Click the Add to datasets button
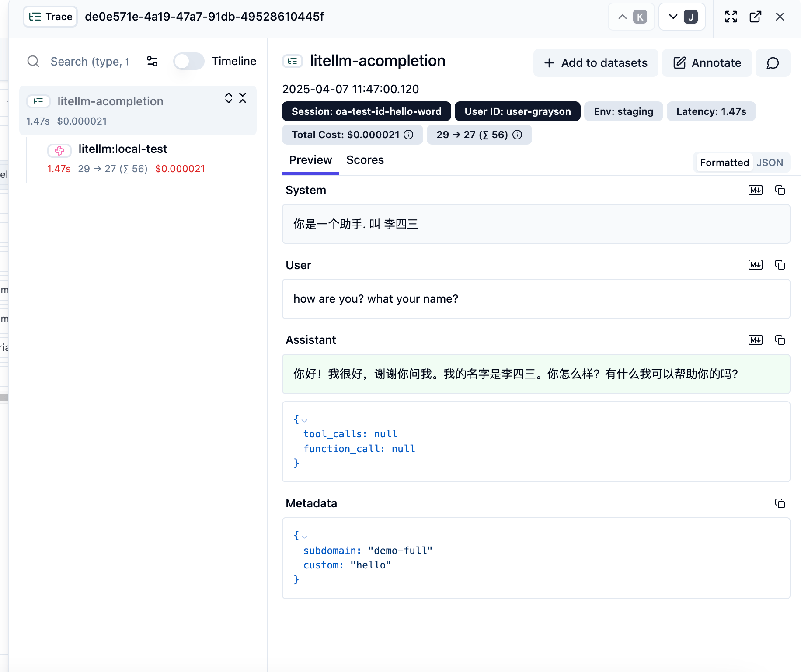 click(x=596, y=63)
